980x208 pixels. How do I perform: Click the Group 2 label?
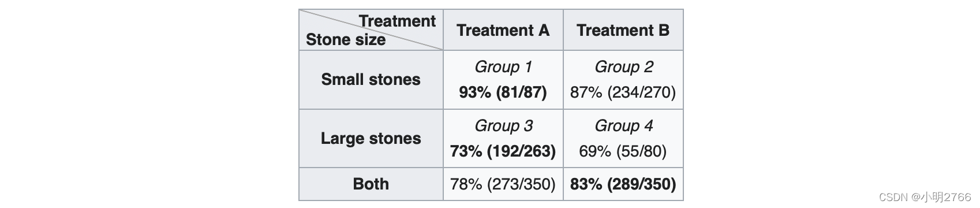623,67
